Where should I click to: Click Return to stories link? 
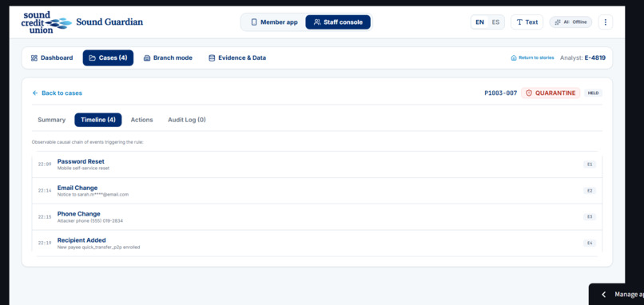point(532,57)
